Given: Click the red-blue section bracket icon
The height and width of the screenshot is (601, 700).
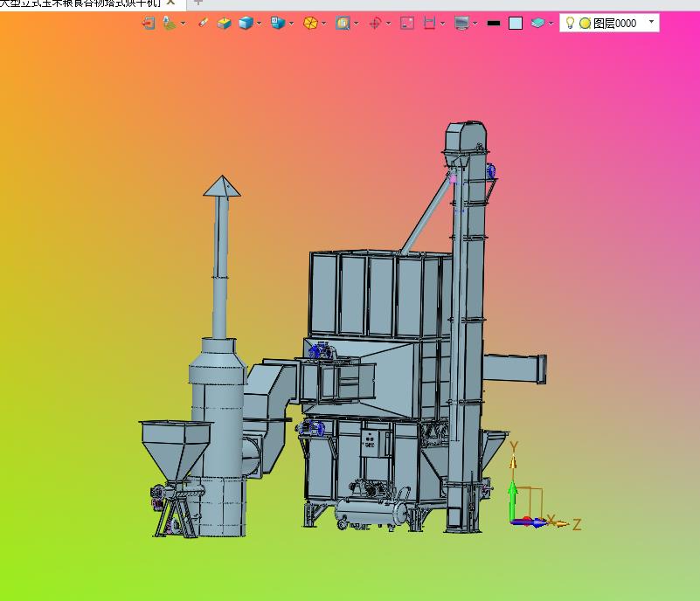Looking at the screenshot, I should (x=429, y=23).
